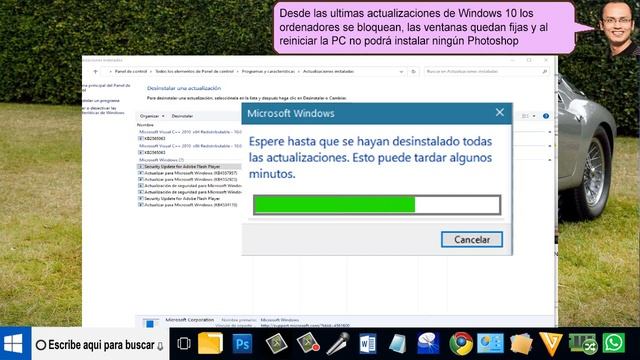Click the 'Escribe aquí para buscar' search box
This screenshot has width=640, height=360.
click(100, 345)
